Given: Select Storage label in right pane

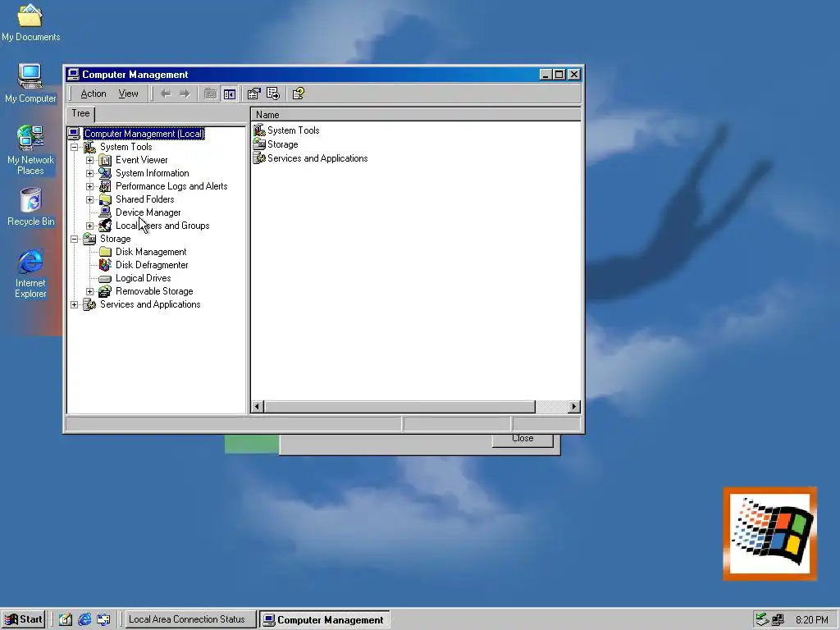Looking at the screenshot, I should pyautogui.click(x=282, y=144).
